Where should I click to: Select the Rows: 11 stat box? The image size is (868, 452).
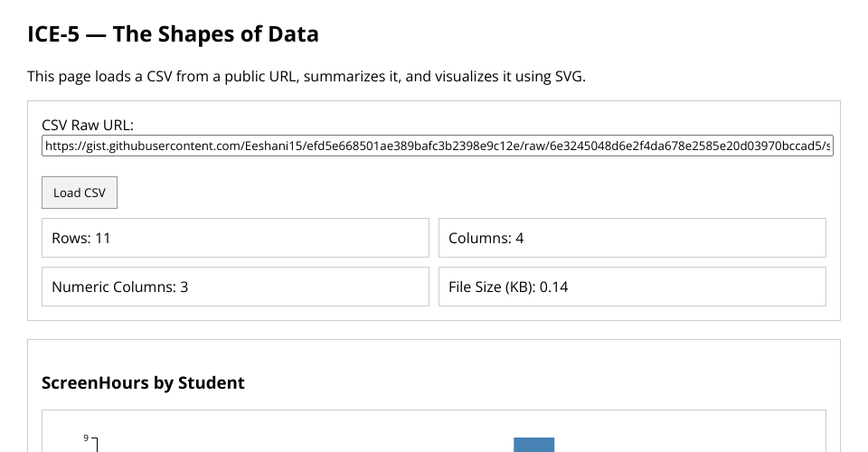tap(235, 238)
